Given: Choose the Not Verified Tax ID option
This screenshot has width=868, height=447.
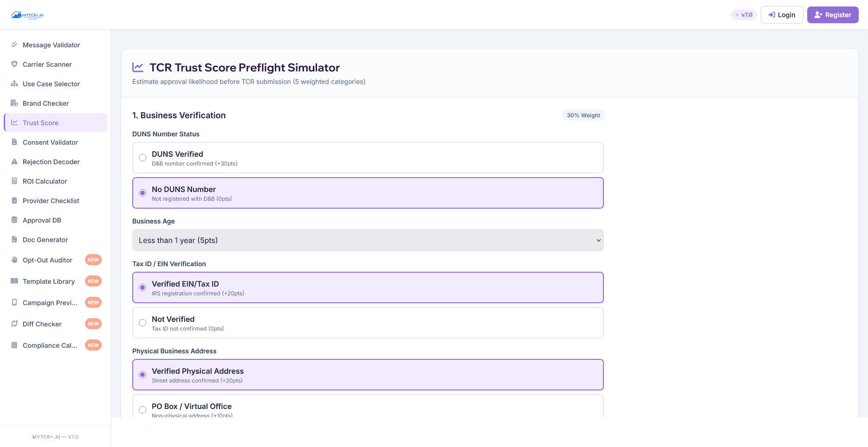Looking at the screenshot, I should [143, 323].
